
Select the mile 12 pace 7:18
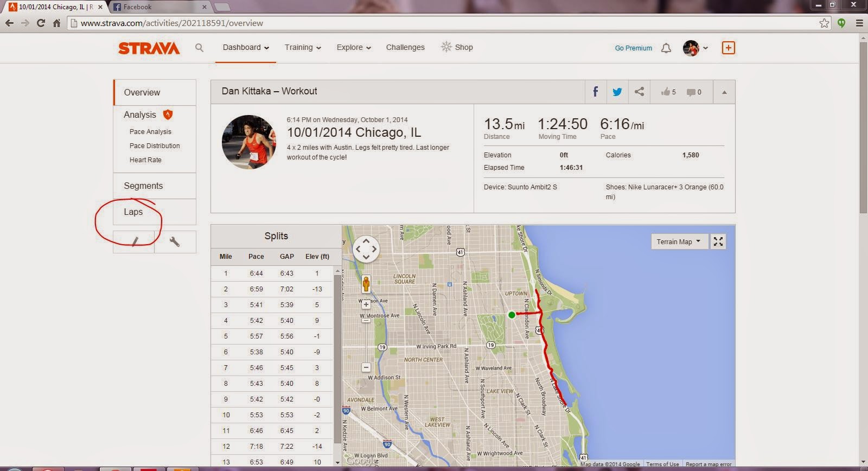click(x=256, y=447)
